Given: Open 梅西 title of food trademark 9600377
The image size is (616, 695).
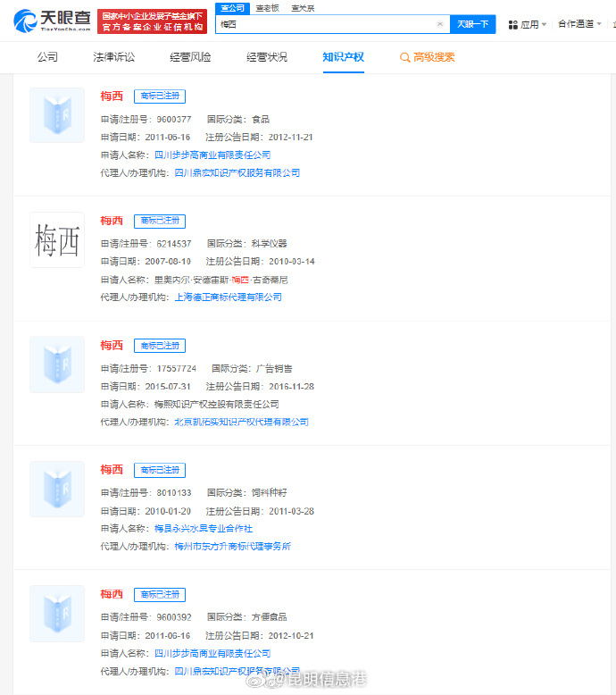Looking at the screenshot, I should [x=112, y=96].
